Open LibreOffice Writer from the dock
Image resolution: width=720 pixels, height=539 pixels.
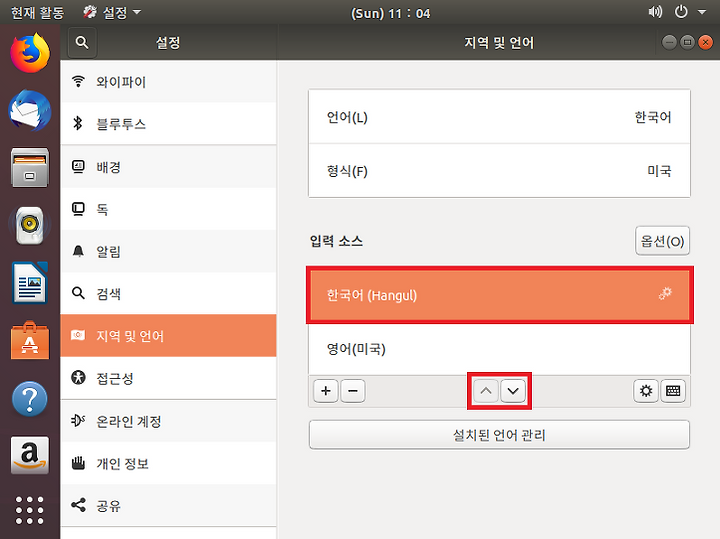(x=30, y=283)
